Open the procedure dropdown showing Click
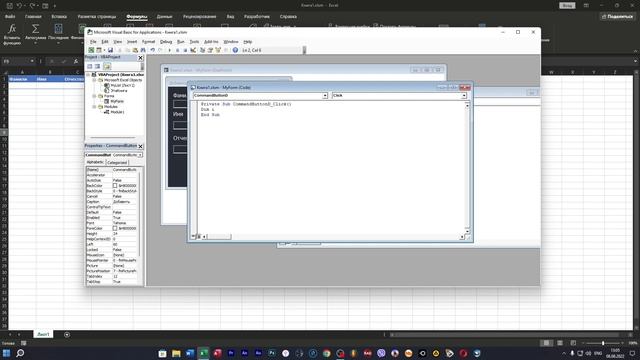This screenshot has width=640, height=360. click(464, 96)
